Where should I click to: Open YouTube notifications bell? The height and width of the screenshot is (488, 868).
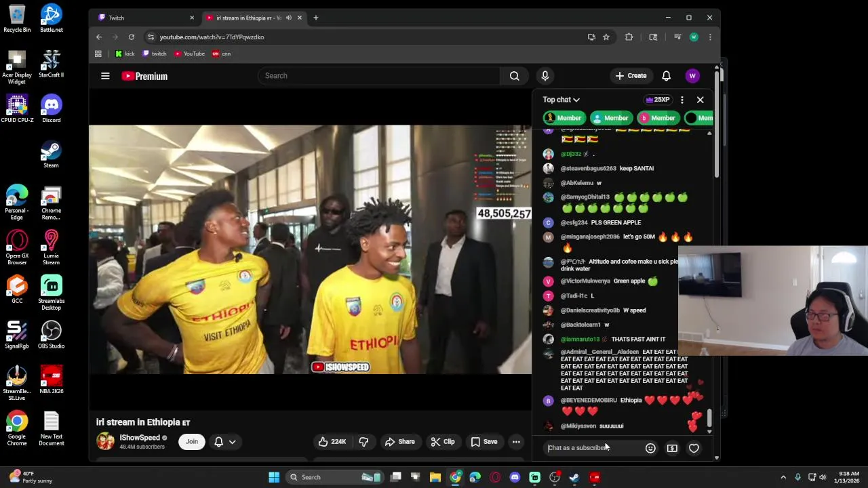coord(666,76)
